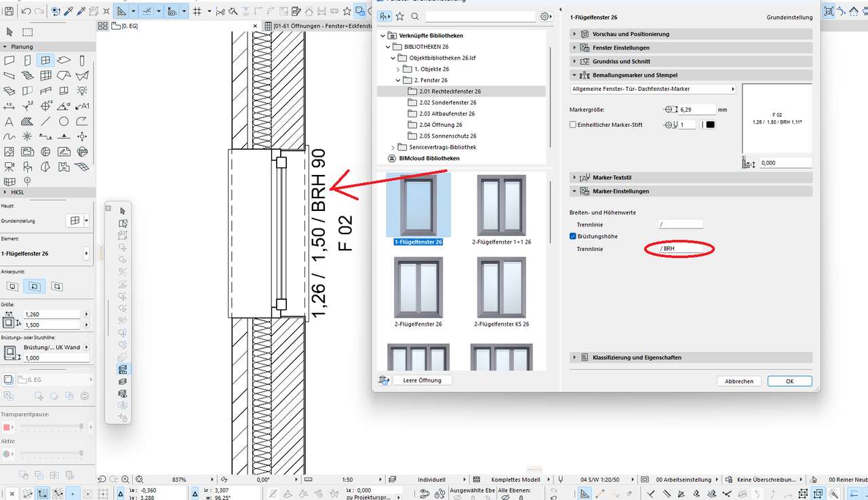
Task: Adjust the Transparentpause slider
Action: click(52, 427)
